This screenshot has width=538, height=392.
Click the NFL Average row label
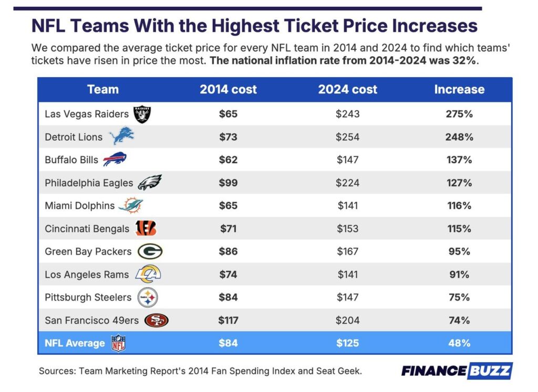point(75,343)
